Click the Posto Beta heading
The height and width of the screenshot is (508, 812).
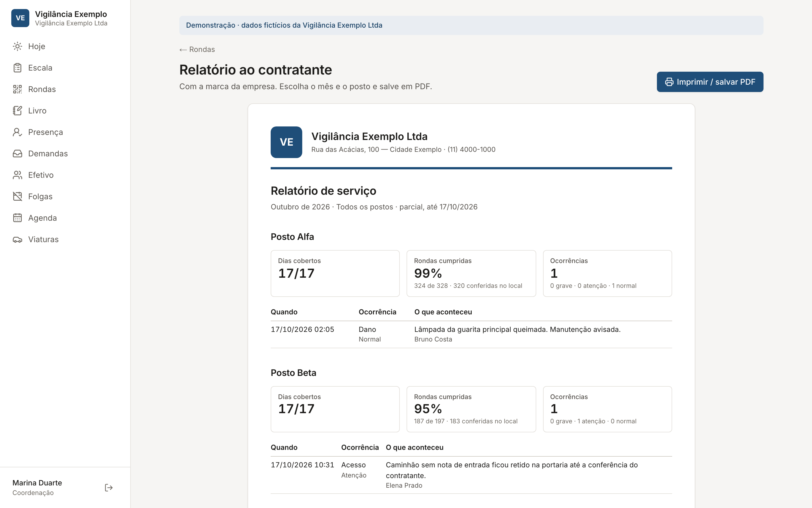click(x=293, y=373)
